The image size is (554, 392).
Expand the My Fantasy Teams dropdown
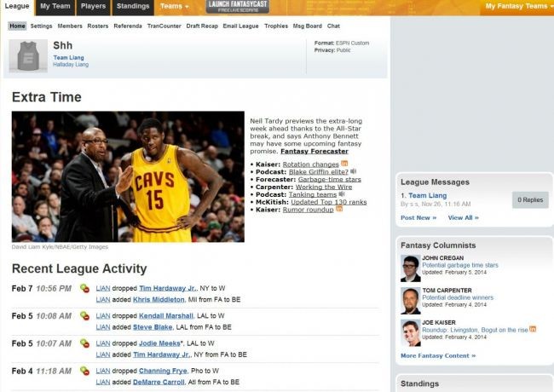click(518, 6)
